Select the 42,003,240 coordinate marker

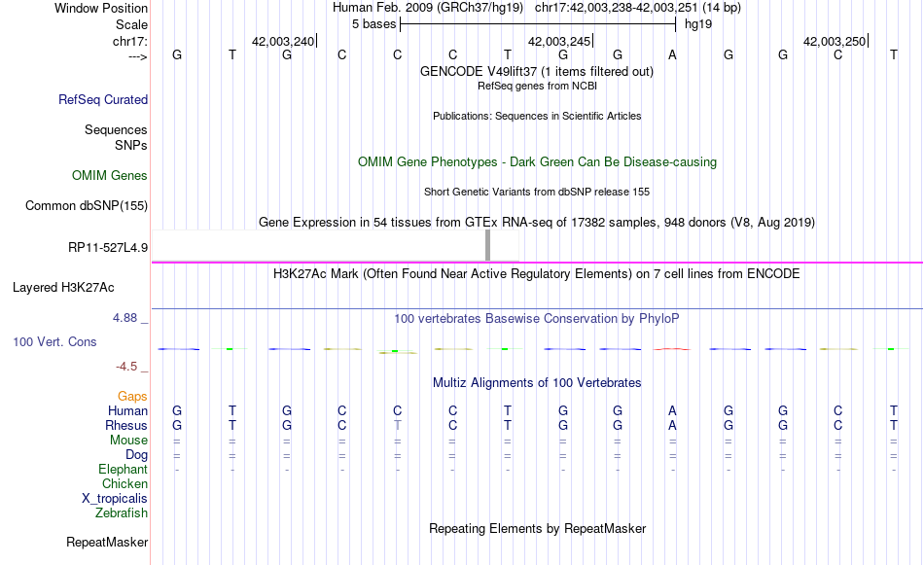284,41
